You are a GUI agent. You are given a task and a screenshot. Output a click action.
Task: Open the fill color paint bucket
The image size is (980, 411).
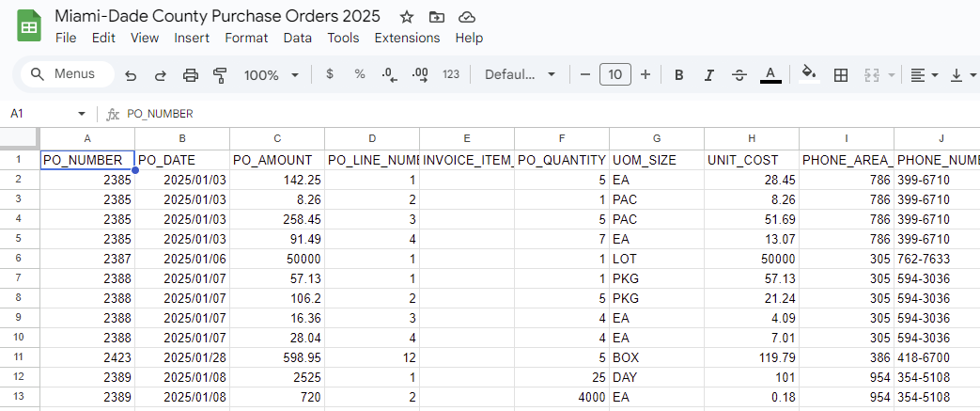click(x=809, y=75)
